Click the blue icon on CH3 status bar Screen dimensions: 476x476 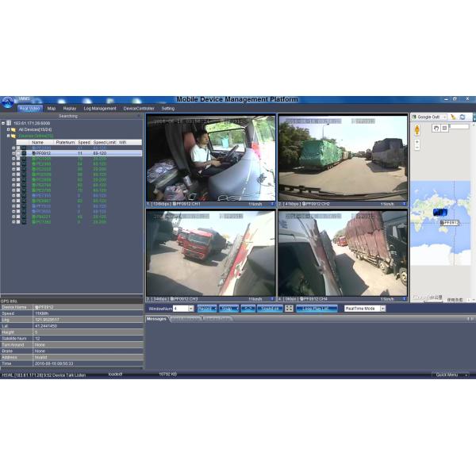[x=272, y=299]
